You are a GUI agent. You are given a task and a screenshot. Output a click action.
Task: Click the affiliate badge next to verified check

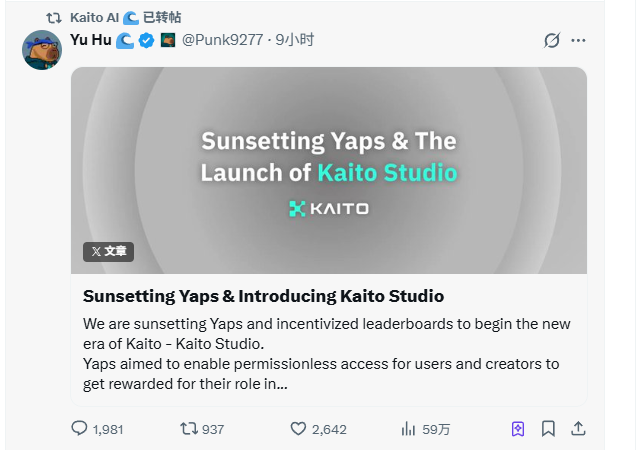coord(168,40)
